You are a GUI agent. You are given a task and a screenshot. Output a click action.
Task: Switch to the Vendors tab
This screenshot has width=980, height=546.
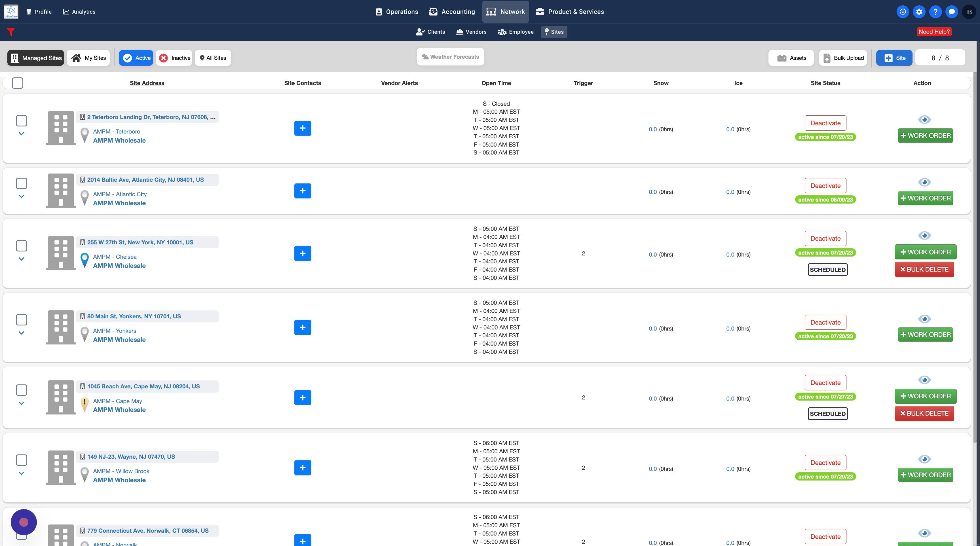click(471, 32)
